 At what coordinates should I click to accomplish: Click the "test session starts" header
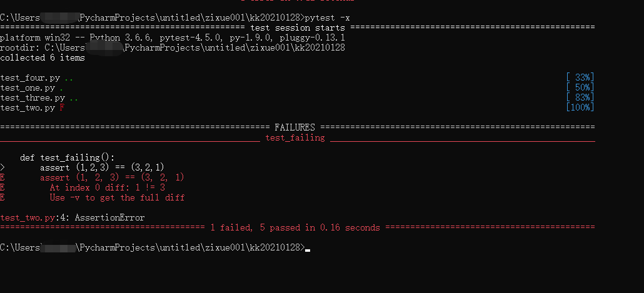(x=297, y=28)
